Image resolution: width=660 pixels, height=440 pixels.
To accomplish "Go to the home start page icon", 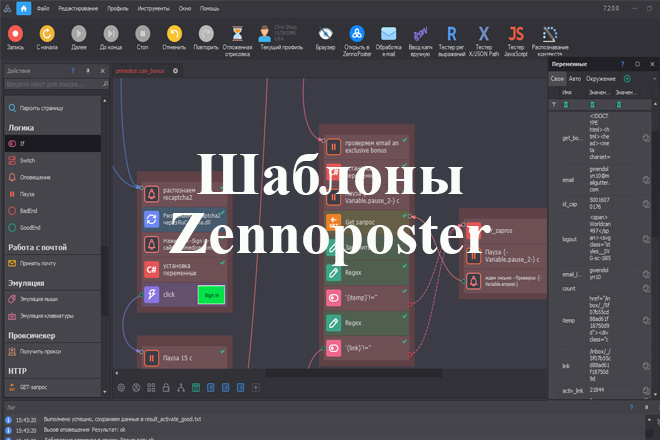I will (x=24, y=8).
